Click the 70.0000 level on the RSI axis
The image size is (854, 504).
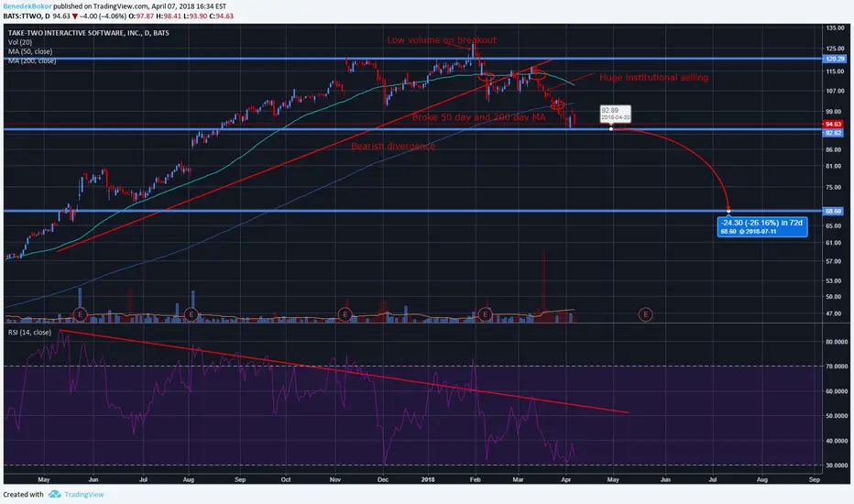(837, 367)
